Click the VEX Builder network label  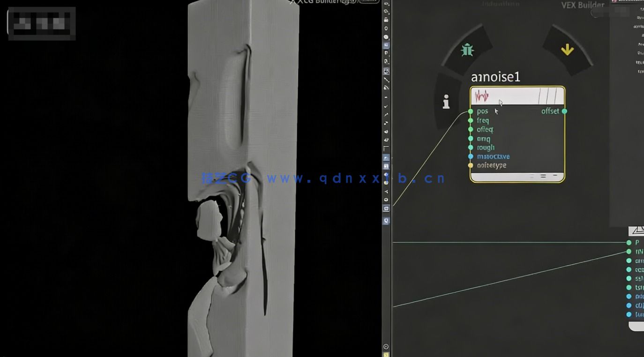pyautogui.click(x=583, y=6)
